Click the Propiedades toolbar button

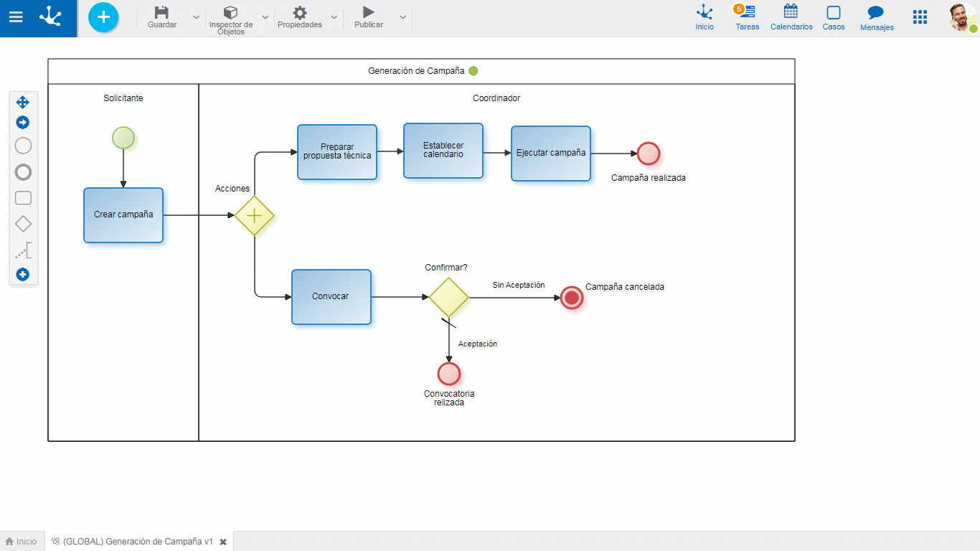[300, 17]
